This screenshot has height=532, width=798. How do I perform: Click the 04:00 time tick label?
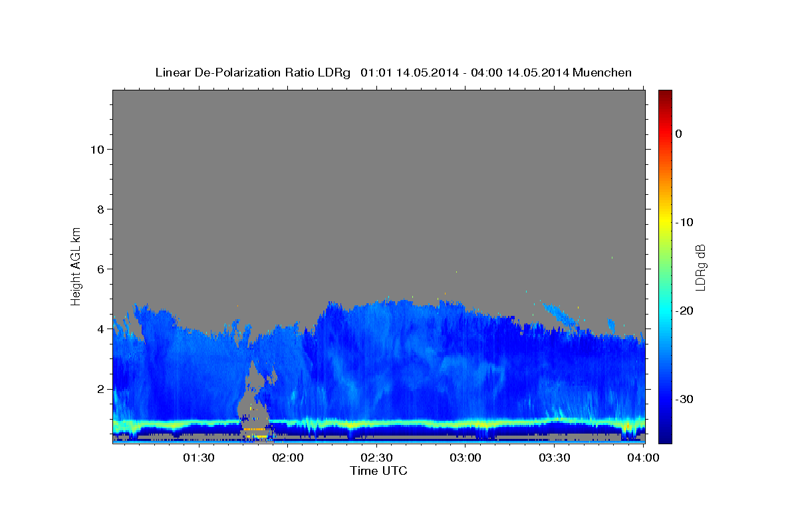point(644,458)
